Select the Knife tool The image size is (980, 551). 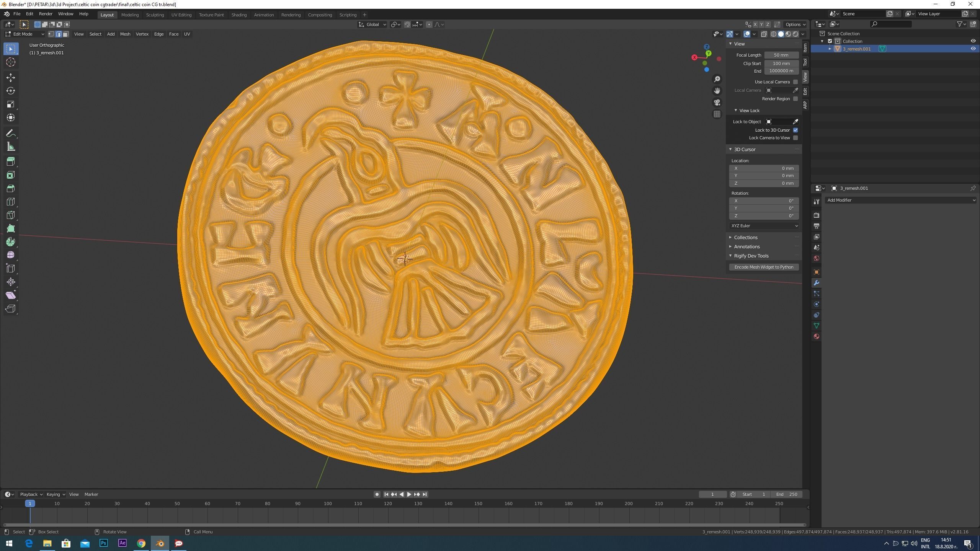11,215
